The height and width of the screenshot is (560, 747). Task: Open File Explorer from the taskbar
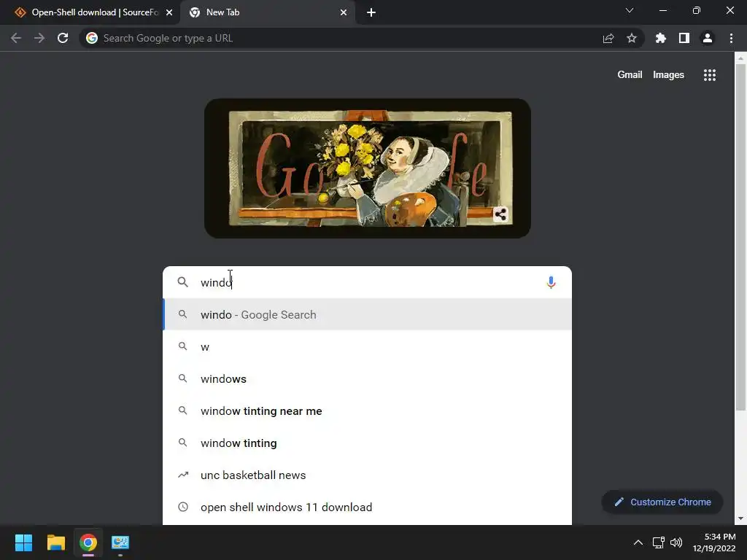click(x=55, y=542)
